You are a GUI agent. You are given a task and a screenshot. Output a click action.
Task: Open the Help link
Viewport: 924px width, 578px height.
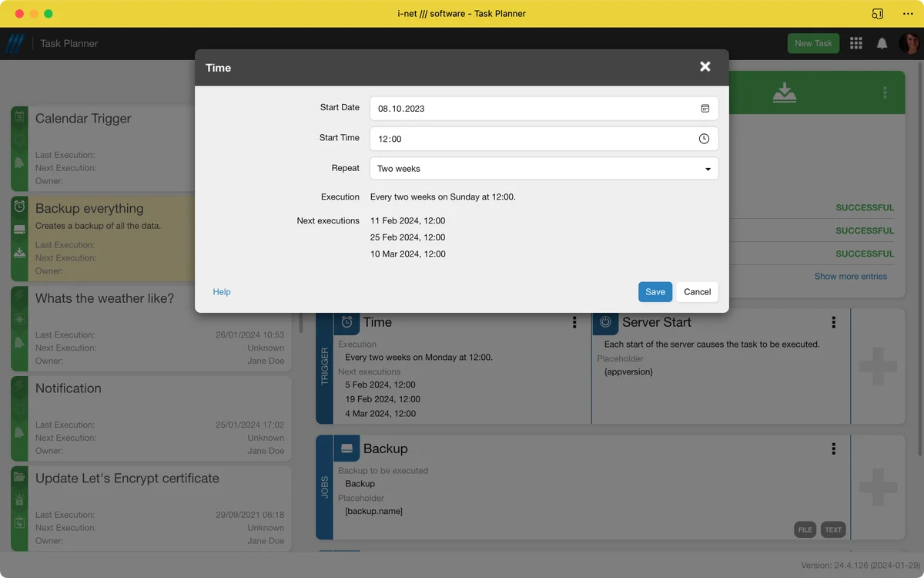(x=222, y=292)
